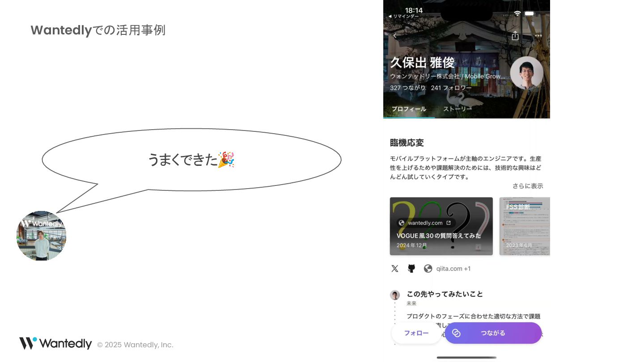Tap さらに表示 to expand the bio
Screen dimensions: 644x362
click(x=528, y=186)
